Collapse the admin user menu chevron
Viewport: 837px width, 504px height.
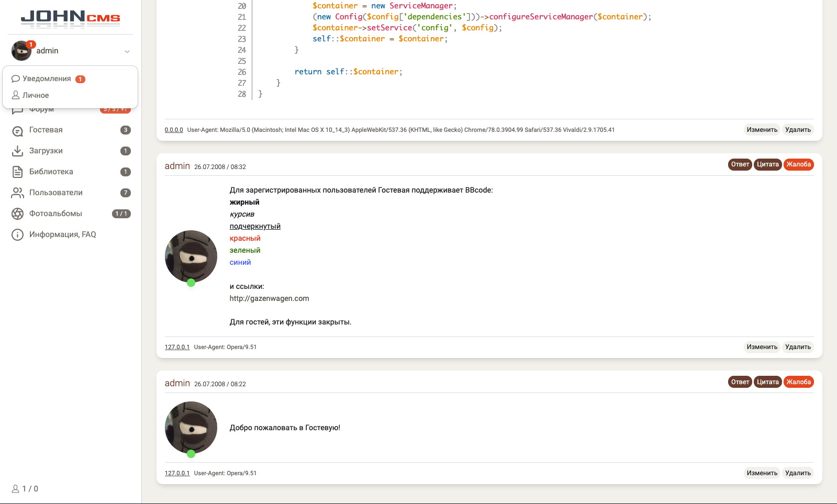coord(127,51)
